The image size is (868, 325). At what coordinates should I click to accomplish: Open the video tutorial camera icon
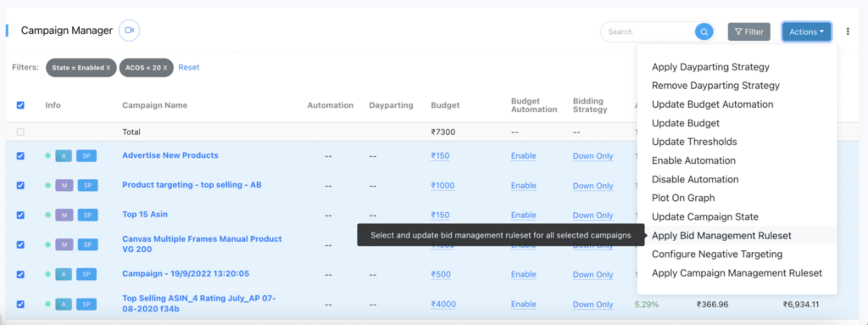(130, 30)
